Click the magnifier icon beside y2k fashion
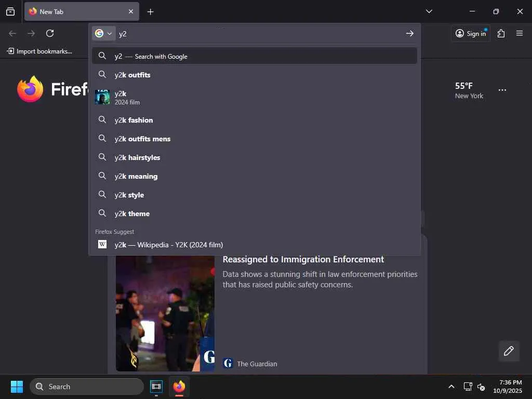532x399 pixels. (x=102, y=119)
